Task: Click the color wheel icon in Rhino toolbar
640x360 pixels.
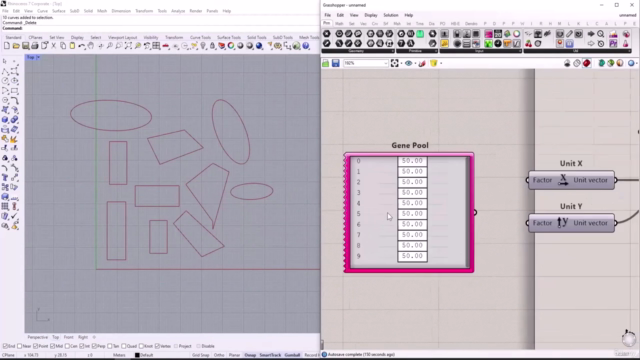Action: coord(231,46)
